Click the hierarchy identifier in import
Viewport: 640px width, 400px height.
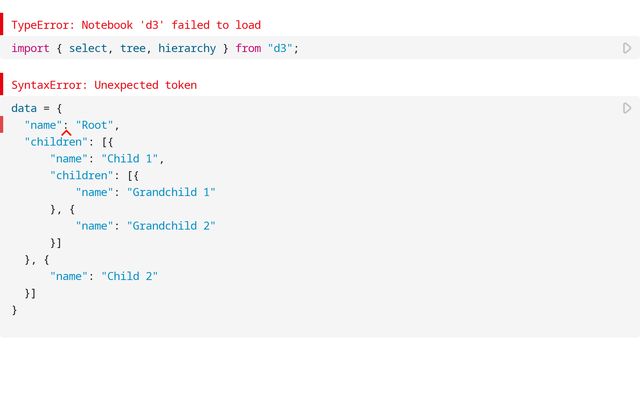(x=187, y=48)
